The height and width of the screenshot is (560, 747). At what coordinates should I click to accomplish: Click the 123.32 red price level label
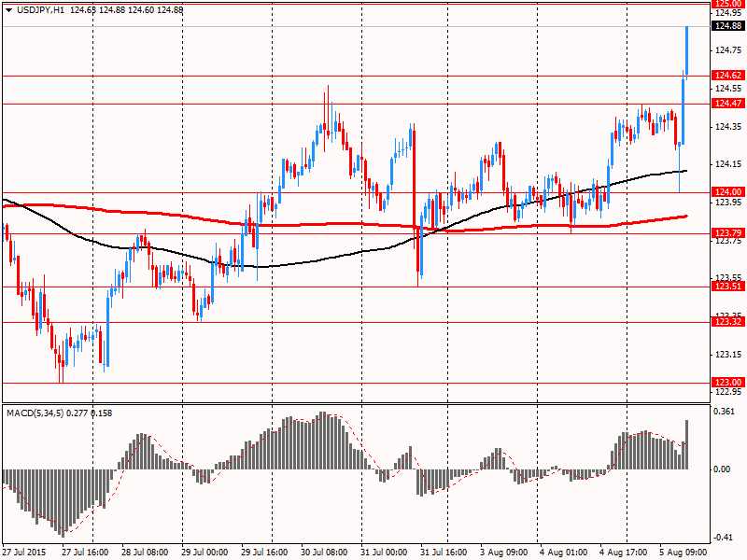[728, 322]
